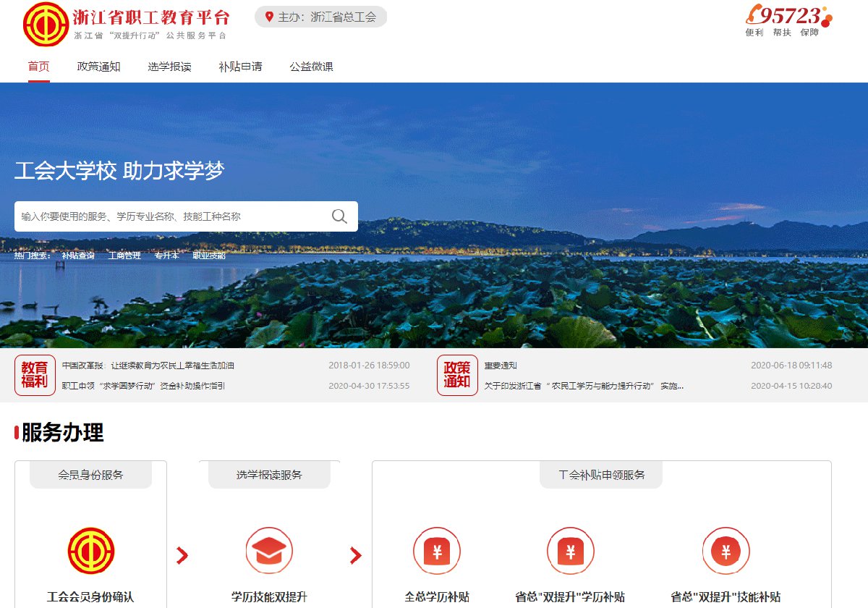Open the 政策通知 navigation menu item
Screen dimensions: 868x608
pyautogui.click(x=98, y=67)
